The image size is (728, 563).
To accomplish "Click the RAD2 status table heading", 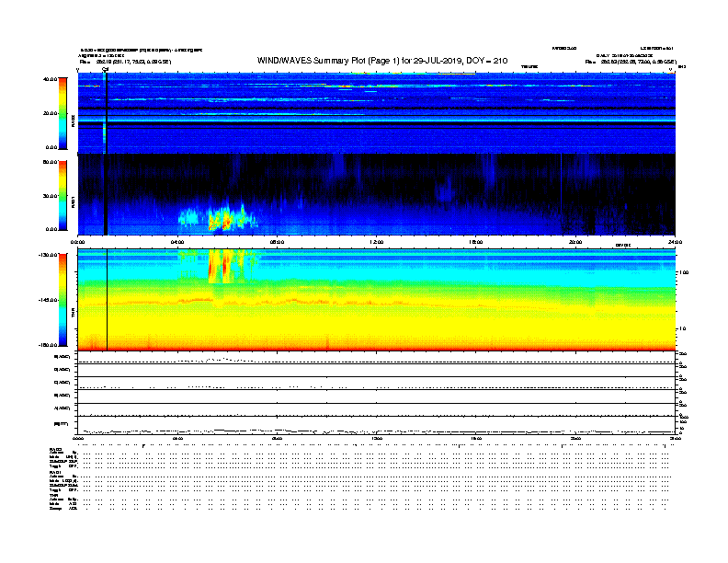I will pyautogui.click(x=55, y=449).
